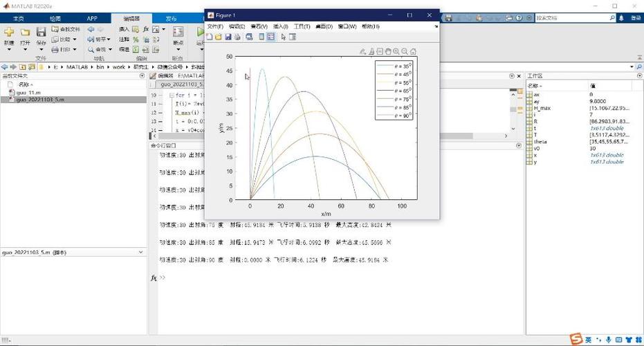Viewport: 644px width, 346px height.
Task: Click the ribbon back navigation arrow
Action: pyautogui.click(x=91, y=29)
